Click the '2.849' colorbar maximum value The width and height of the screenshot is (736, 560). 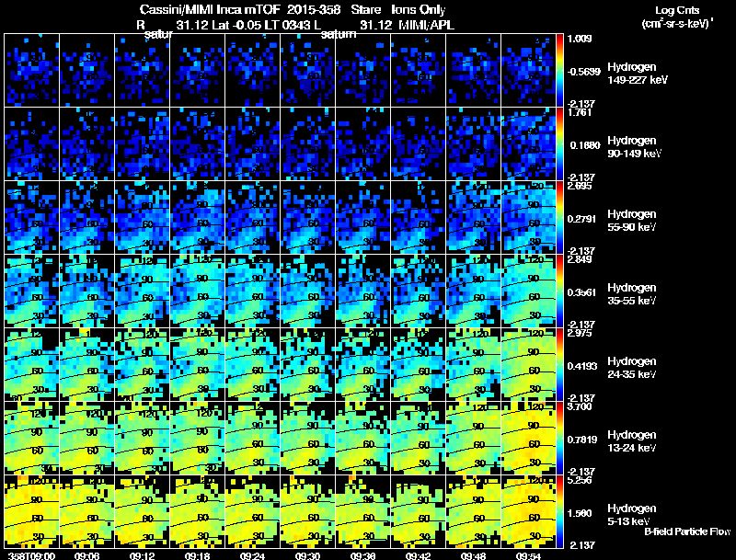580,260
